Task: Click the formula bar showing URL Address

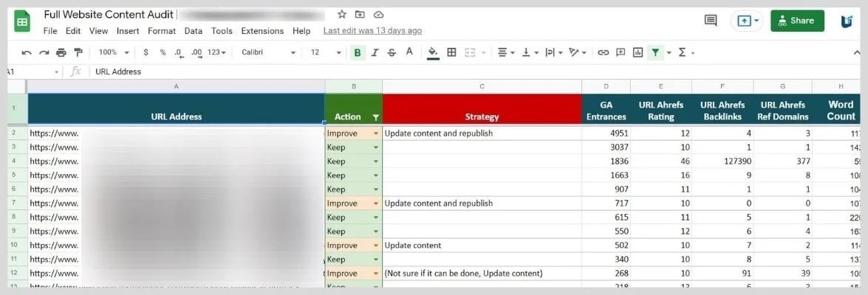Action: click(476, 72)
